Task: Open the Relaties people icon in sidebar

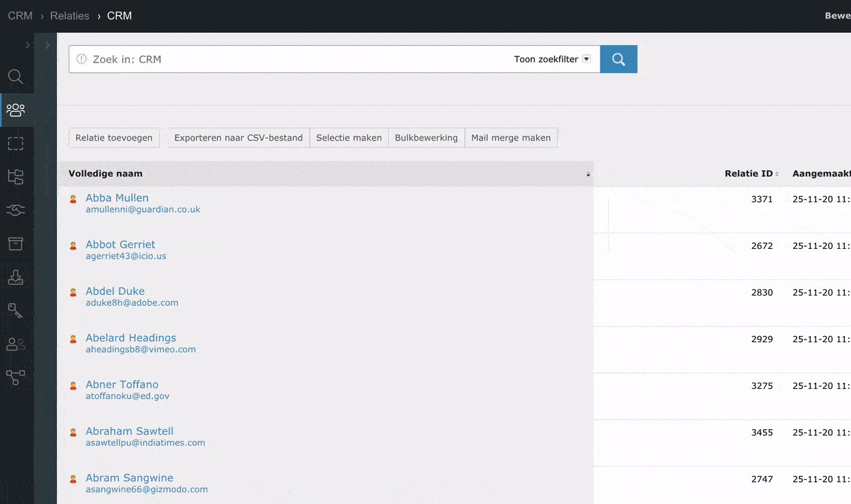Action: (x=15, y=110)
